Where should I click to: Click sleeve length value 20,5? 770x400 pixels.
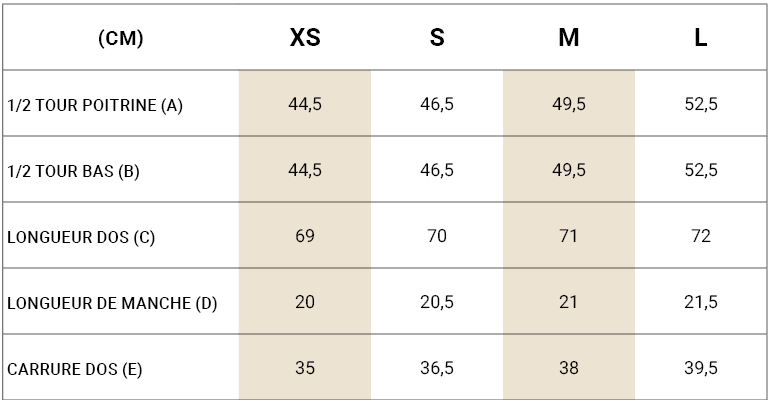437,302
